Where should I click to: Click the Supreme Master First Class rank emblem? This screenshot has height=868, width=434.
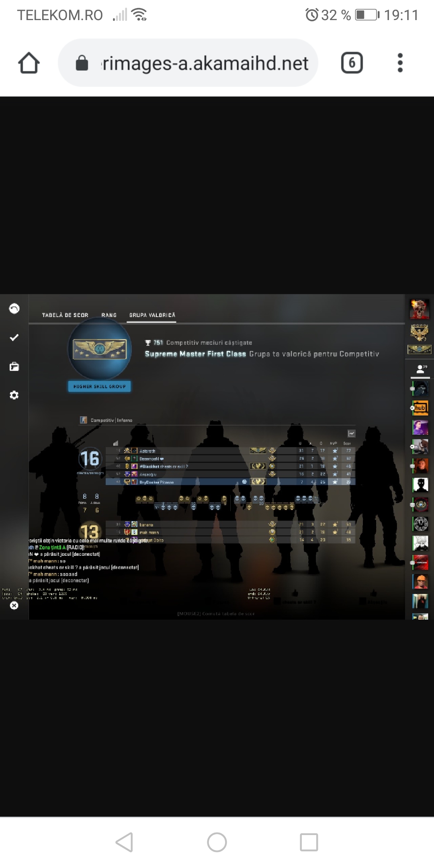pyautogui.click(x=100, y=349)
